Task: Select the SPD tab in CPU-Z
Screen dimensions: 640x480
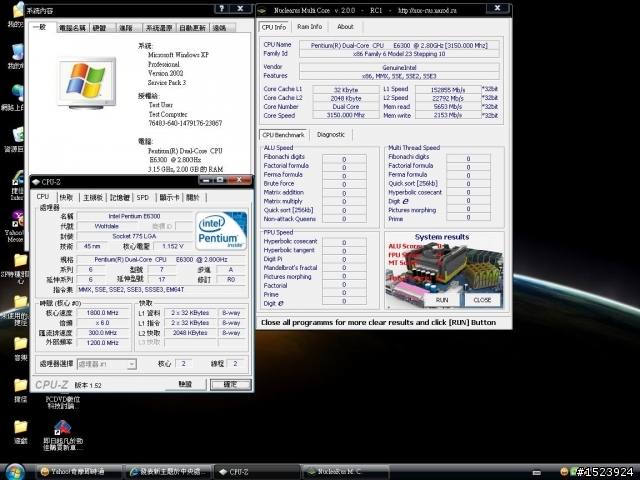Action: [x=143, y=198]
